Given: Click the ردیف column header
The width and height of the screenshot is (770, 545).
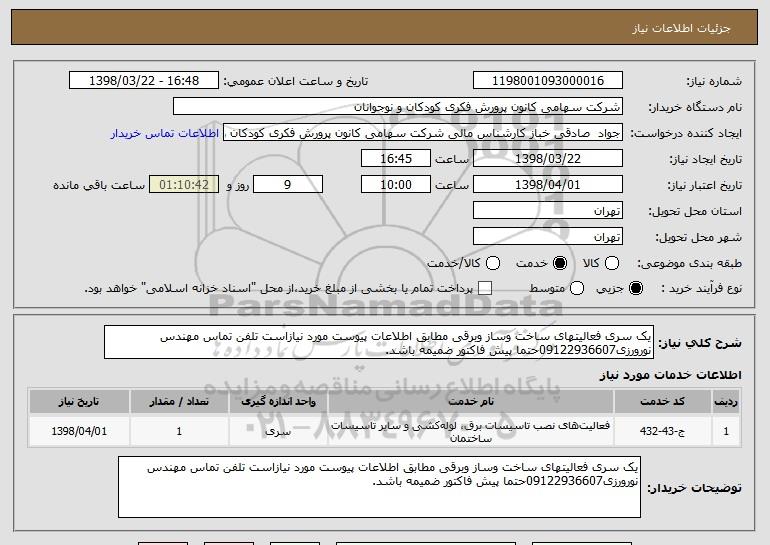Looking at the screenshot, I should pyautogui.click(x=726, y=402).
